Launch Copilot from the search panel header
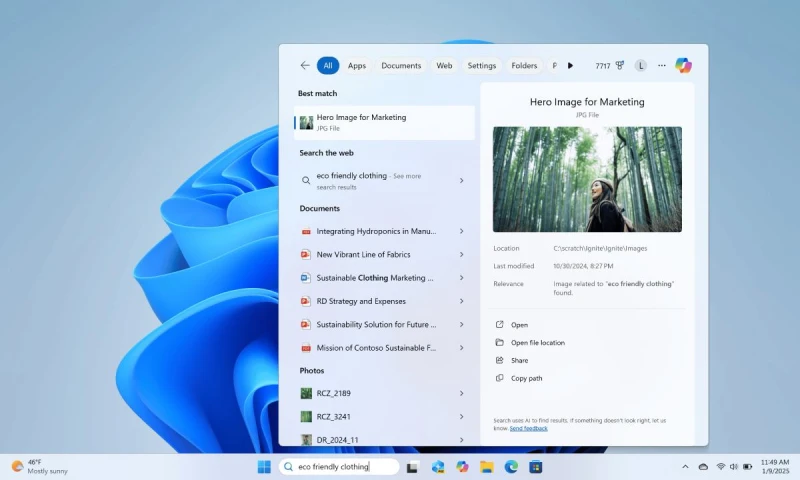The image size is (800, 480). point(683,65)
